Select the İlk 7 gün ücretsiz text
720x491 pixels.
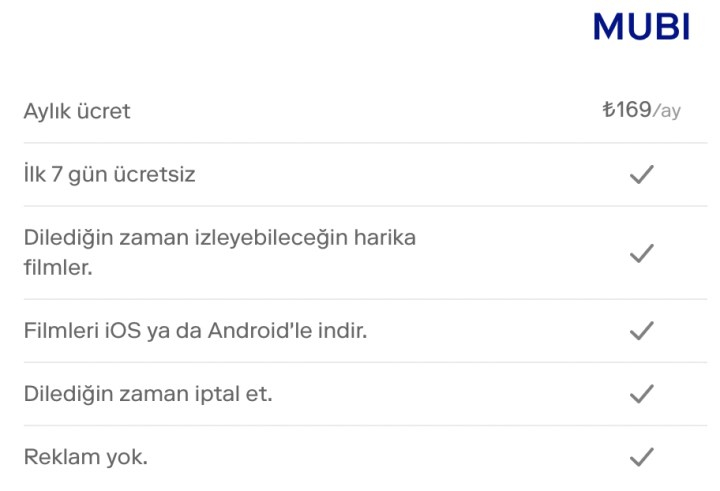pos(109,175)
